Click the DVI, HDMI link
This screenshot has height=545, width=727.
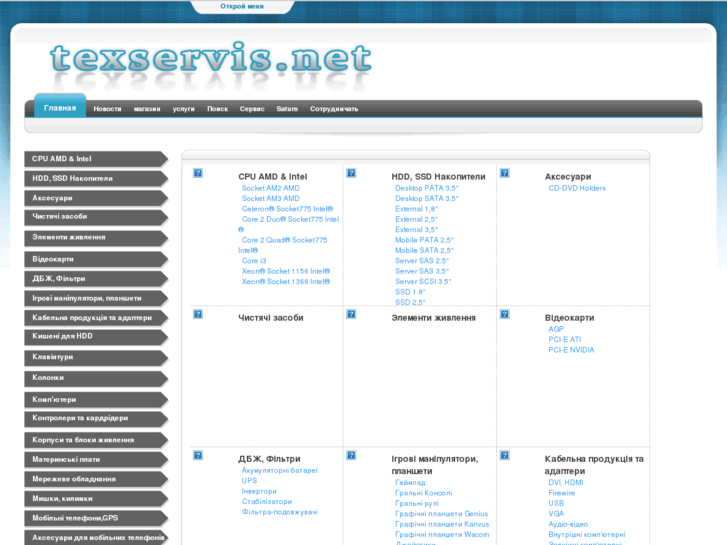[566, 482]
